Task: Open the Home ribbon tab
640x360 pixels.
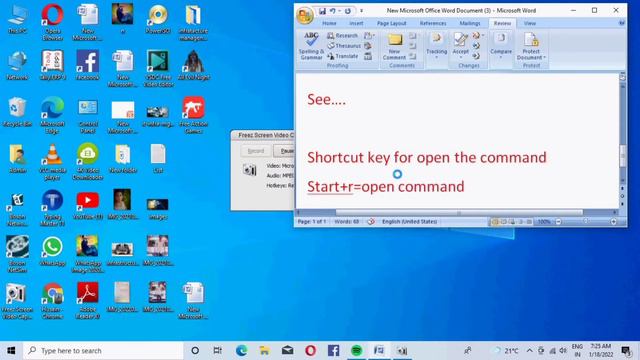Action: pyautogui.click(x=329, y=23)
